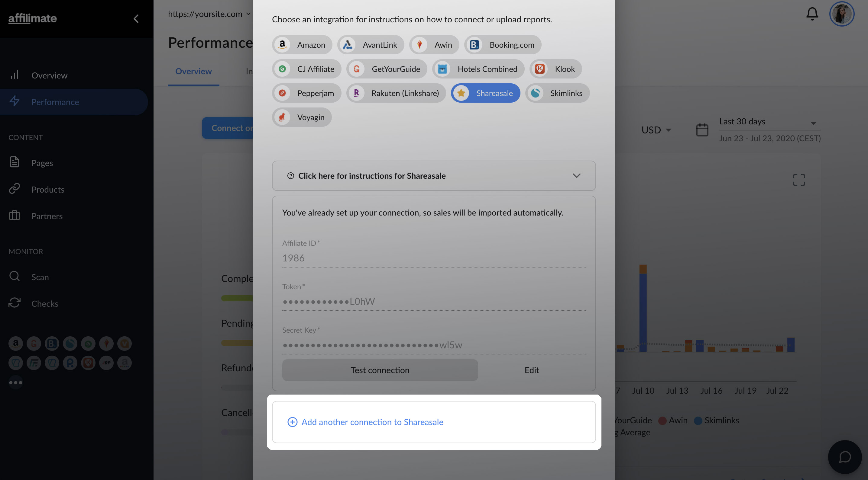868x480 pixels.
Task: Click the user profile avatar
Action: coord(841,14)
